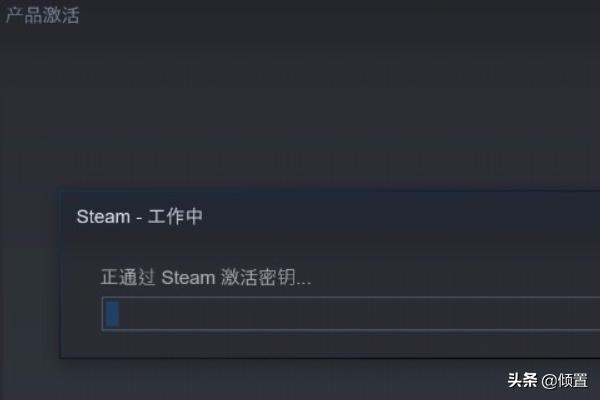Click the word Steam in activation message
600x400 pixels.
pyautogui.click(x=188, y=278)
